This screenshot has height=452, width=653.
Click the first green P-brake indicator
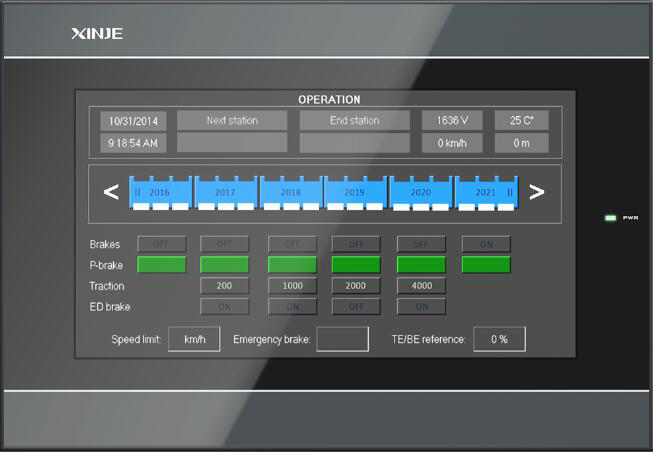point(161,265)
